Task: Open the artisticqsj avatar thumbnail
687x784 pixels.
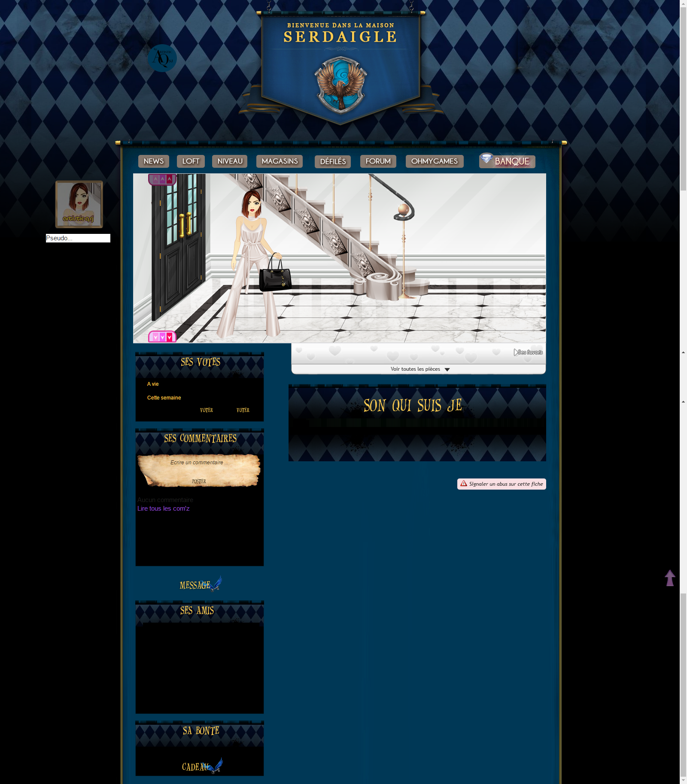Action: 79,204
